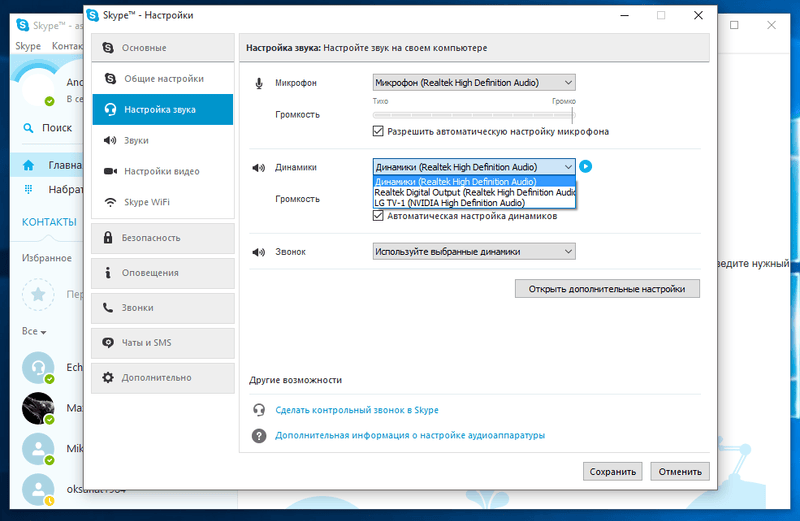
Task: Open the Звуки settings page
Action: pos(163,140)
